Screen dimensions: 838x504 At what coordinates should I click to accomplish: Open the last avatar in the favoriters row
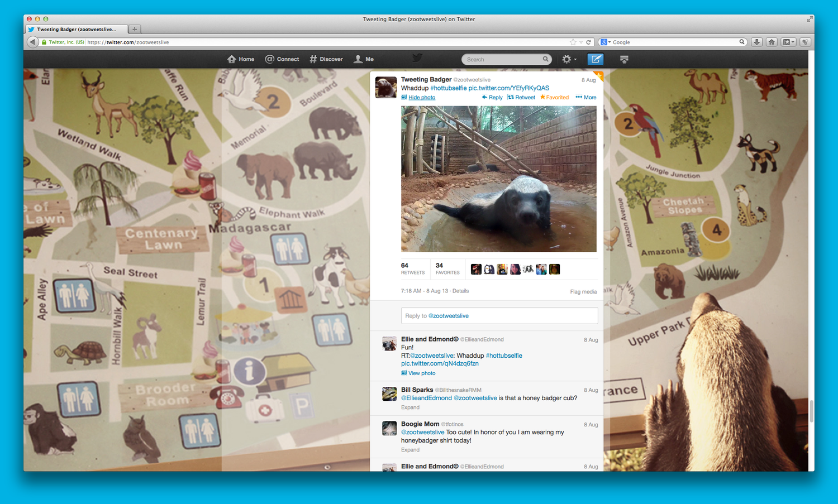(x=554, y=269)
